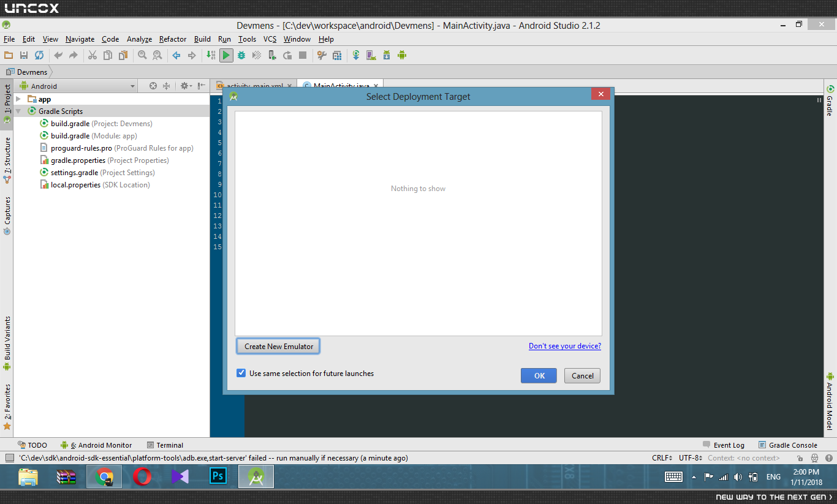Open the Android Monitor tool window

tap(96, 445)
